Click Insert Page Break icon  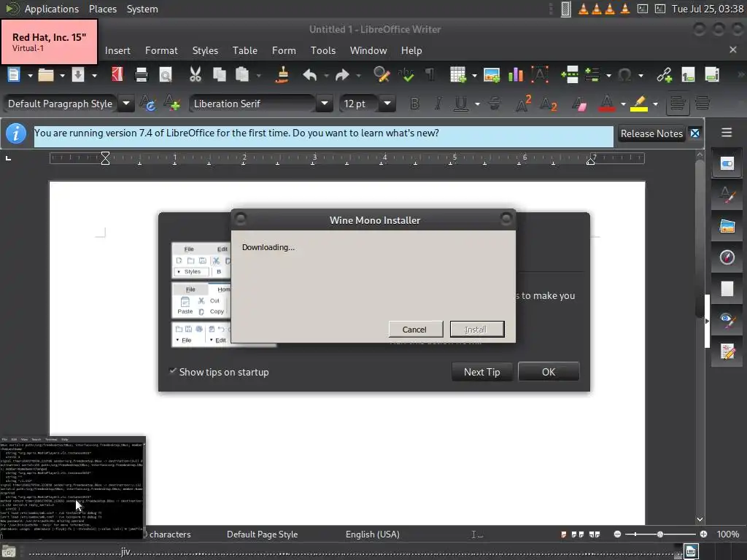(x=570, y=75)
